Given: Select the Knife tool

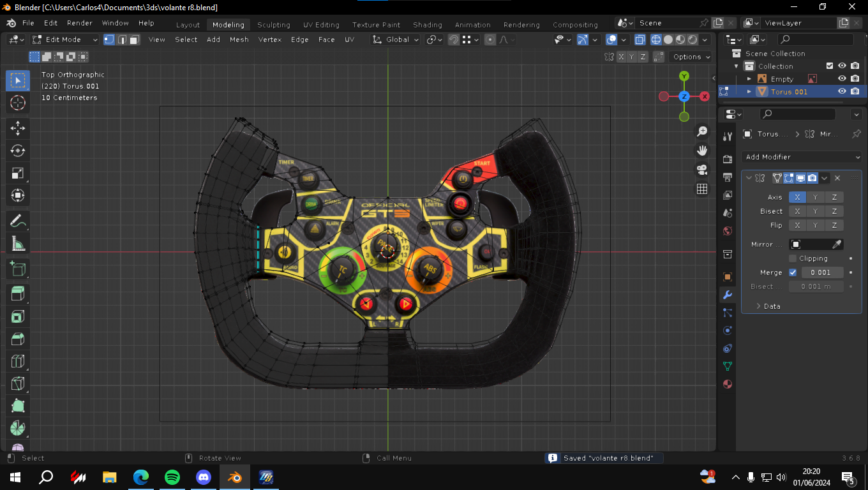Looking at the screenshot, I should pyautogui.click(x=18, y=383).
